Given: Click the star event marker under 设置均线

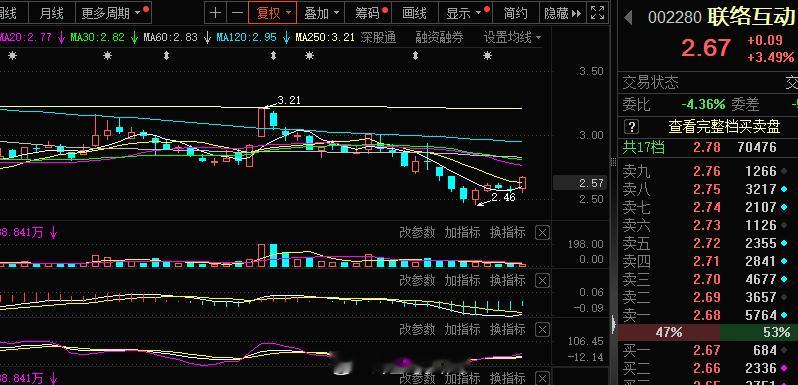Looking at the screenshot, I should (x=488, y=56).
